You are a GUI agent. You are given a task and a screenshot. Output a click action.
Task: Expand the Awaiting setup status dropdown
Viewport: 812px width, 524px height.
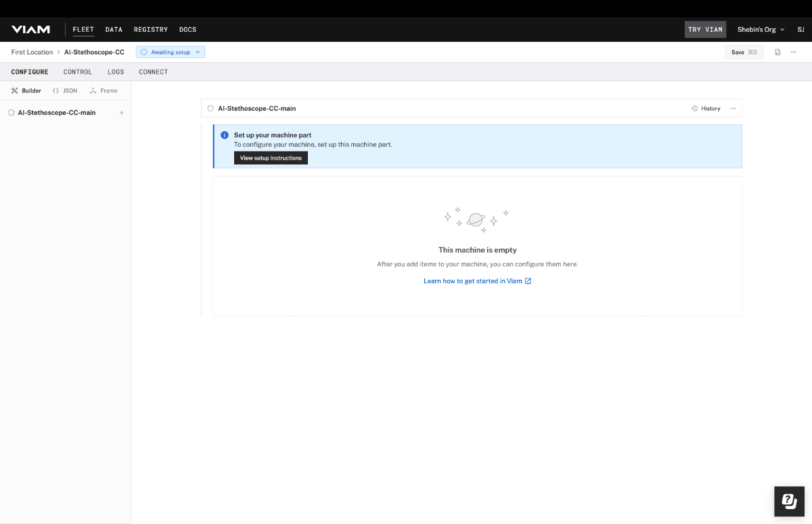[x=170, y=52]
